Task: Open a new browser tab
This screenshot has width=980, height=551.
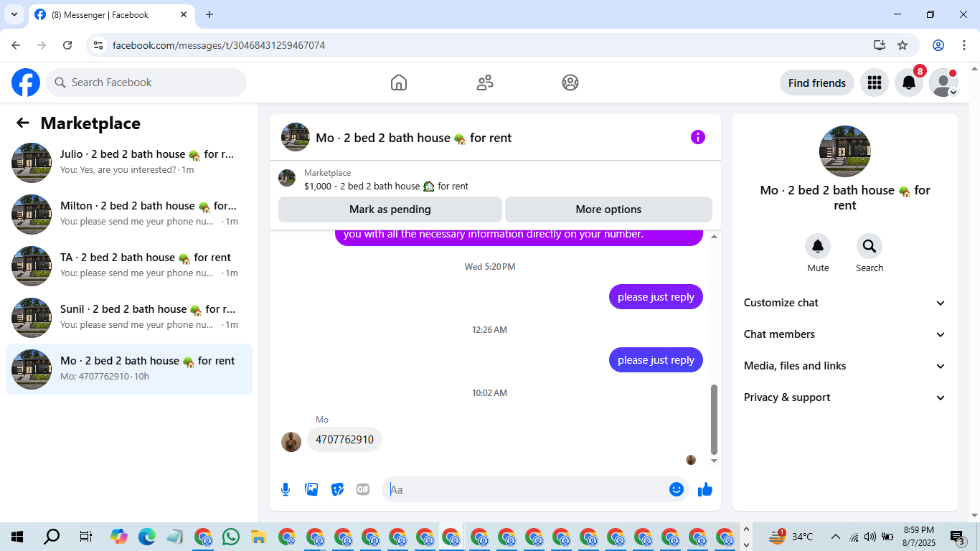Action: click(x=209, y=14)
